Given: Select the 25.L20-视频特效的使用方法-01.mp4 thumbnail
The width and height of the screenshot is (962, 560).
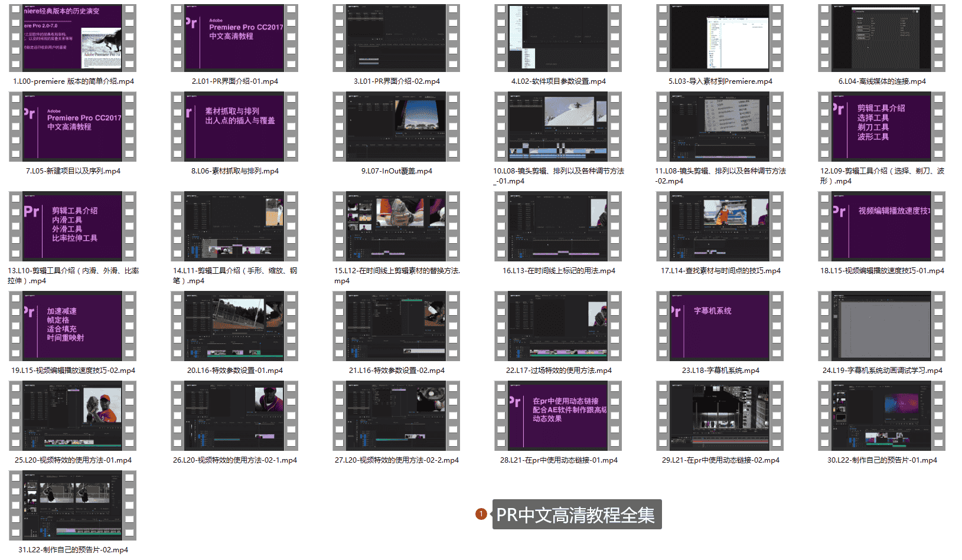Looking at the screenshot, I should pyautogui.click(x=73, y=415).
